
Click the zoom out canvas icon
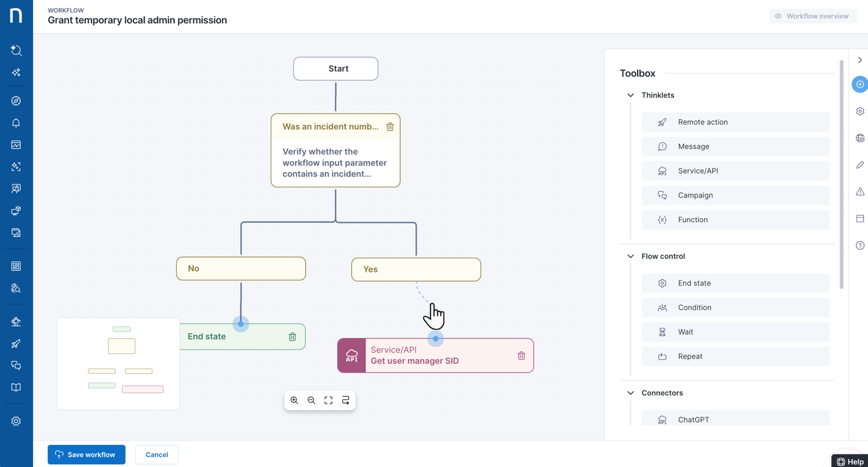(311, 400)
